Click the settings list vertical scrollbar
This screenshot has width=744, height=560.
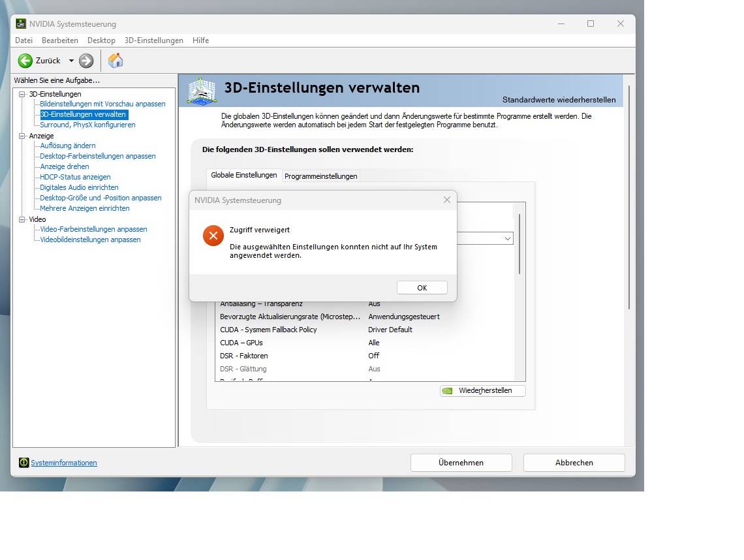519,244
